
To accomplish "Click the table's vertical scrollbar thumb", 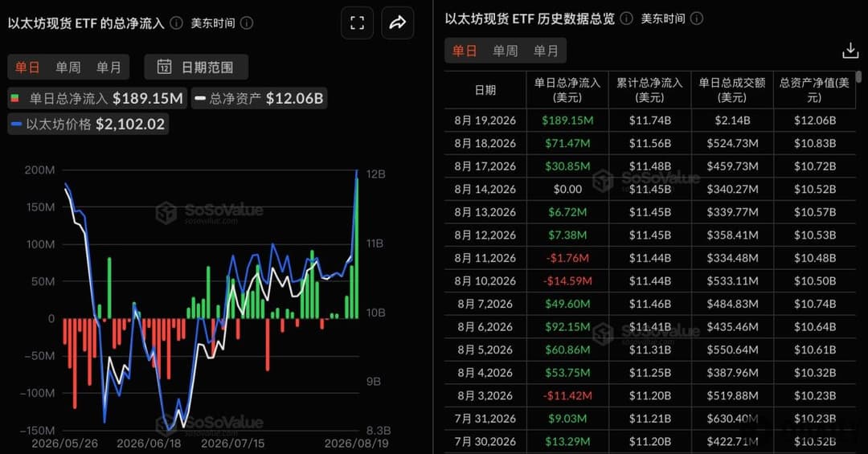I will click(858, 76).
